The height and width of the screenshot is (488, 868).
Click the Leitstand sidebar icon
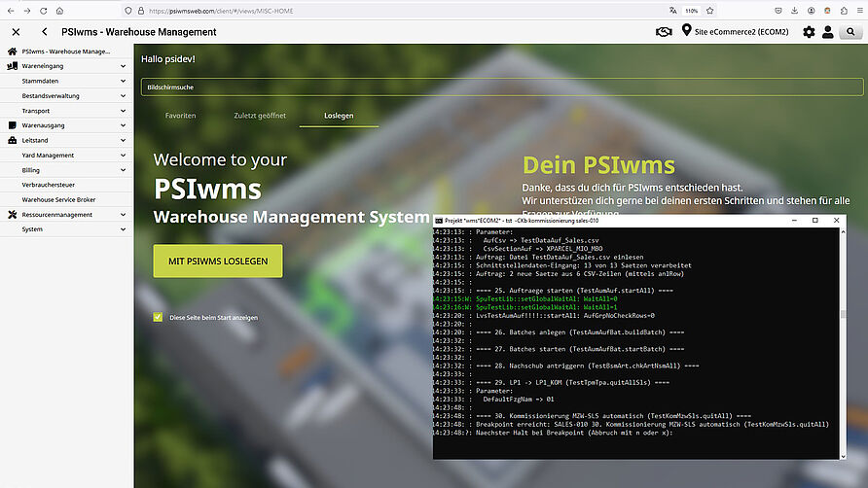13,140
